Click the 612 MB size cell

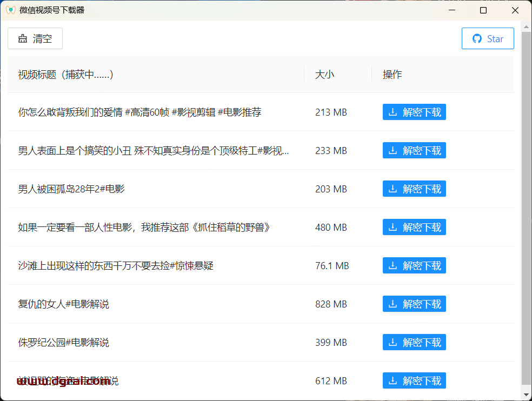click(x=331, y=380)
